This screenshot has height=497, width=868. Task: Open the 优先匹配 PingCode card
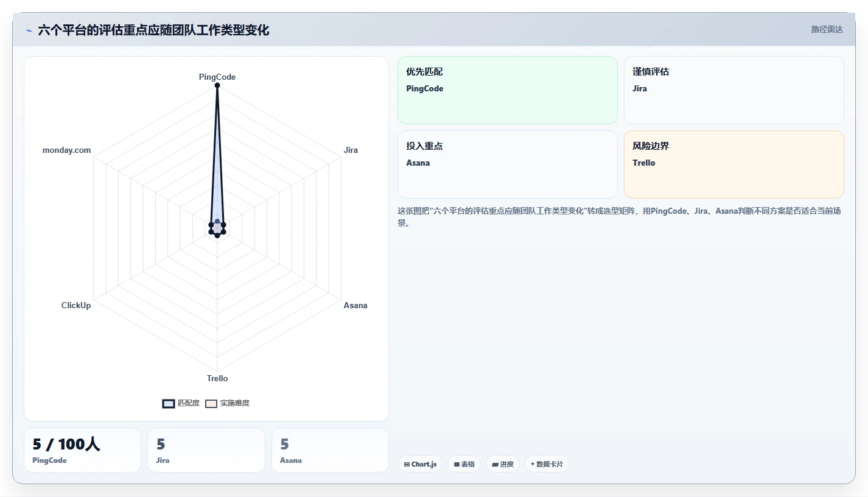click(x=508, y=90)
